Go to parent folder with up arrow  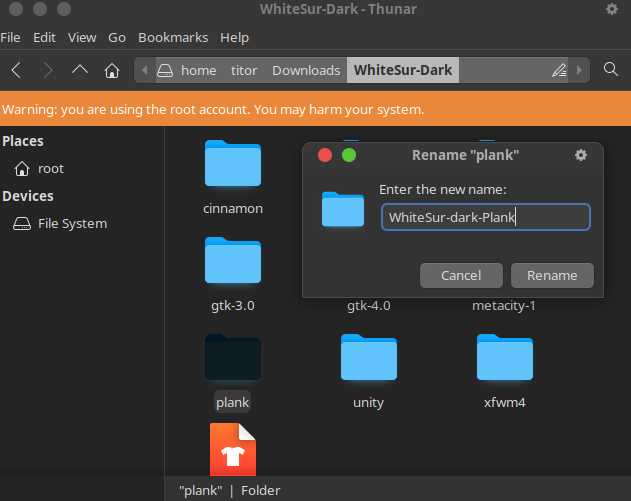(80, 70)
